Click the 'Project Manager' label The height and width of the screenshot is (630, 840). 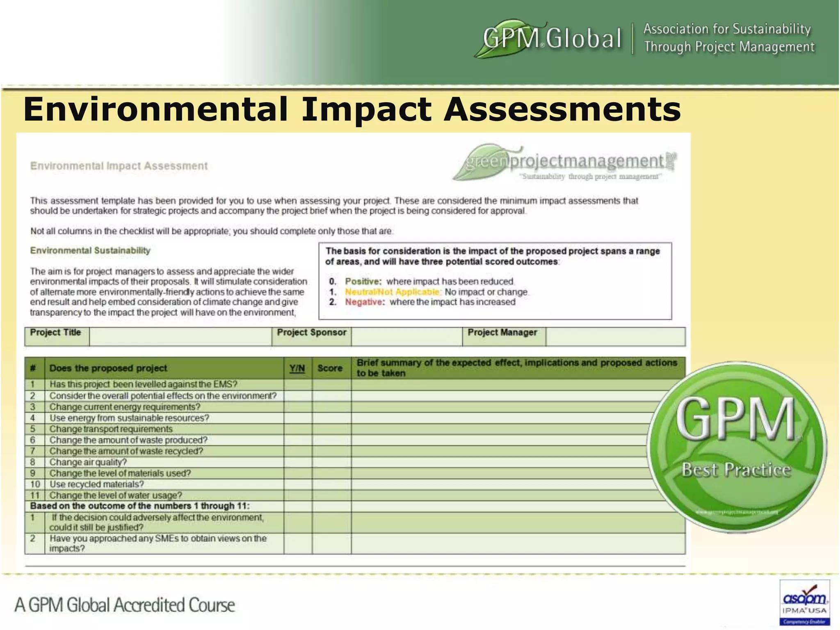(x=502, y=332)
